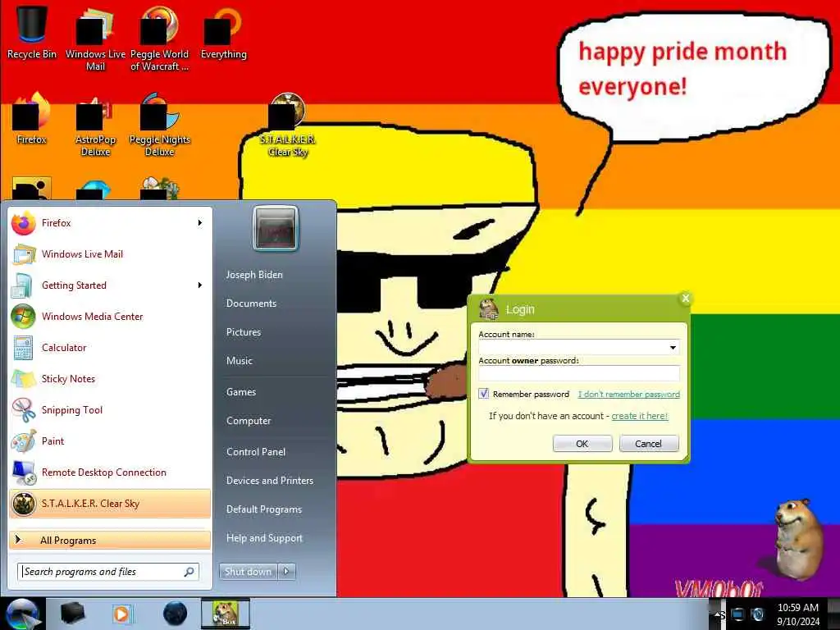
Task: Click the Snipping Tool scissors icon
Action: tap(24, 410)
